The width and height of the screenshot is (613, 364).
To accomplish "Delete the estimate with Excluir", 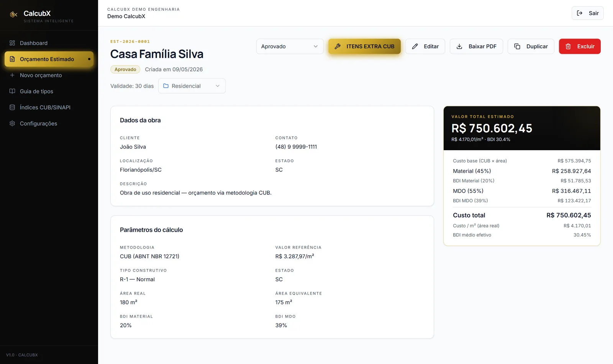I will coord(580,46).
